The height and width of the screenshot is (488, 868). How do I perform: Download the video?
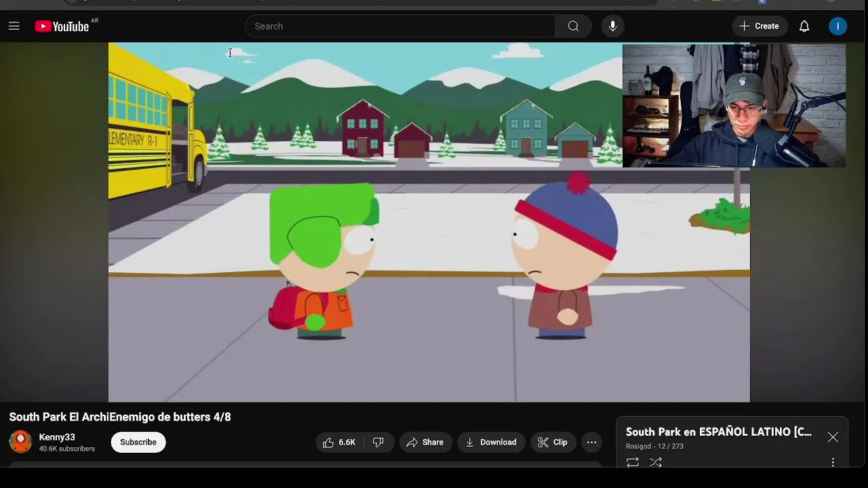(492, 442)
